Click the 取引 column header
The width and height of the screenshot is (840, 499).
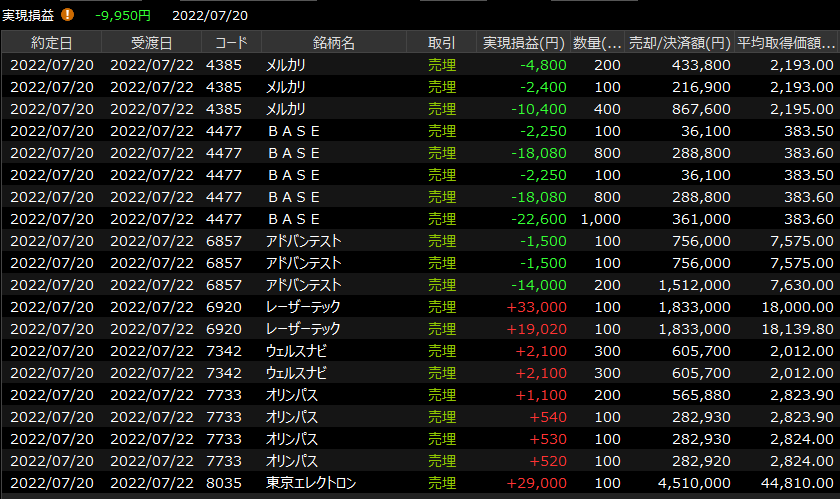[441, 43]
